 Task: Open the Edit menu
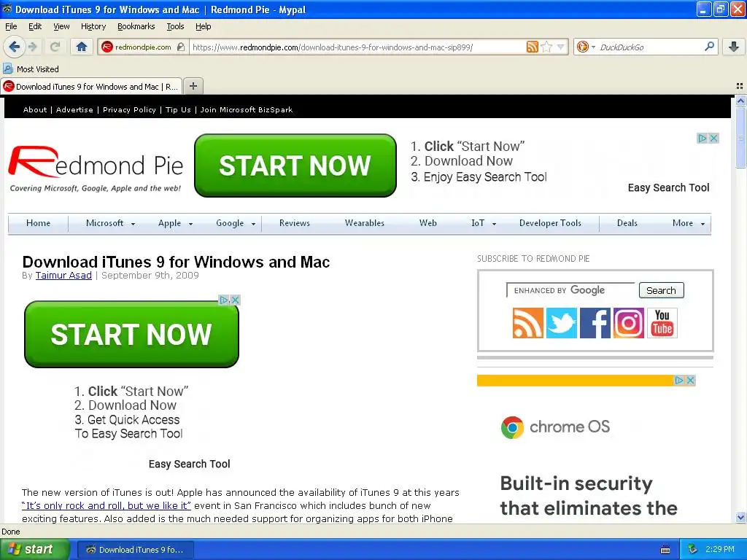tap(35, 26)
